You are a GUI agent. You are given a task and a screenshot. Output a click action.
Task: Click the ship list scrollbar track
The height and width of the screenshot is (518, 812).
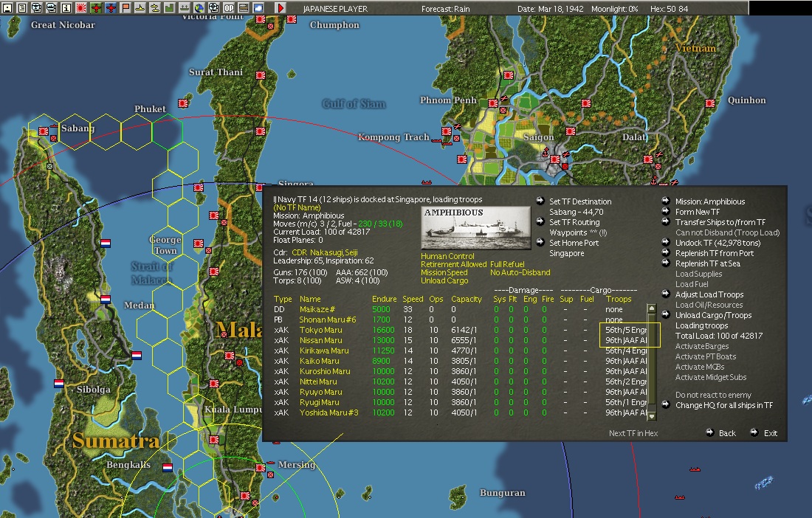652,362
